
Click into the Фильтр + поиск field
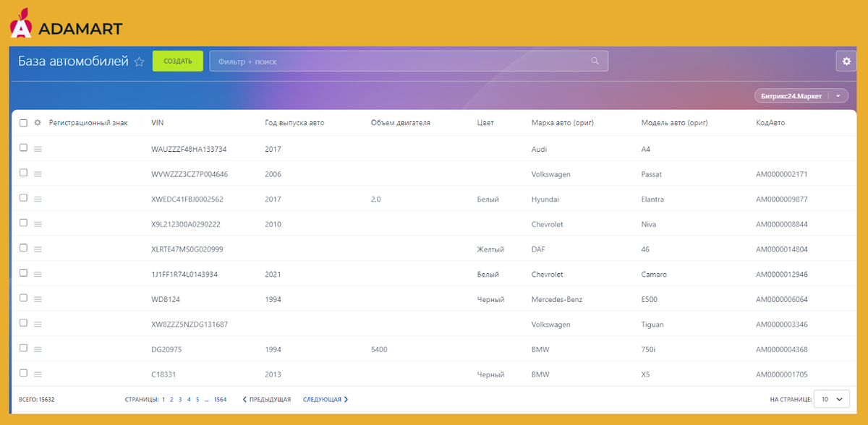click(409, 61)
